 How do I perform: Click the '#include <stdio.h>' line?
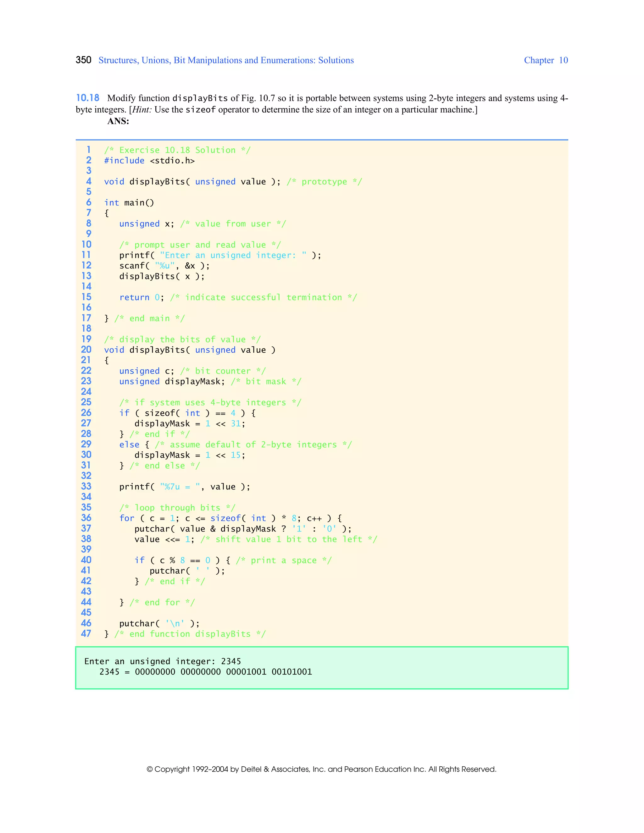[x=150, y=161]
